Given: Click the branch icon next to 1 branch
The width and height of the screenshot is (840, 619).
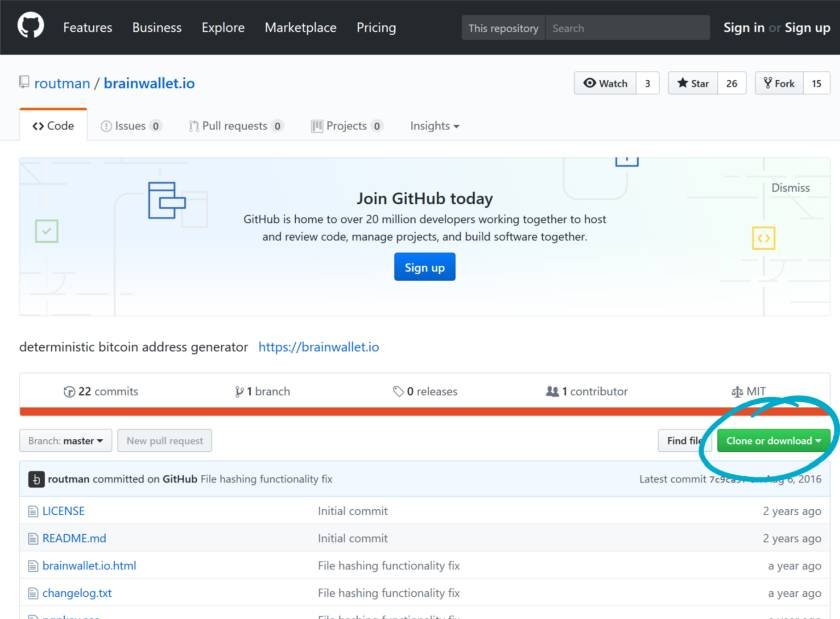Looking at the screenshot, I should coord(239,392).
